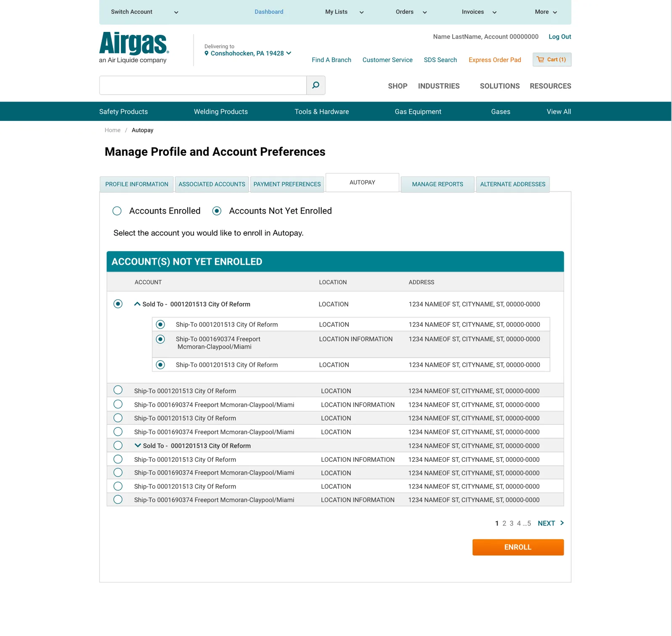Click the location pin icon by Conshohocken
The image size is (672, 636).
coord(207,53)
